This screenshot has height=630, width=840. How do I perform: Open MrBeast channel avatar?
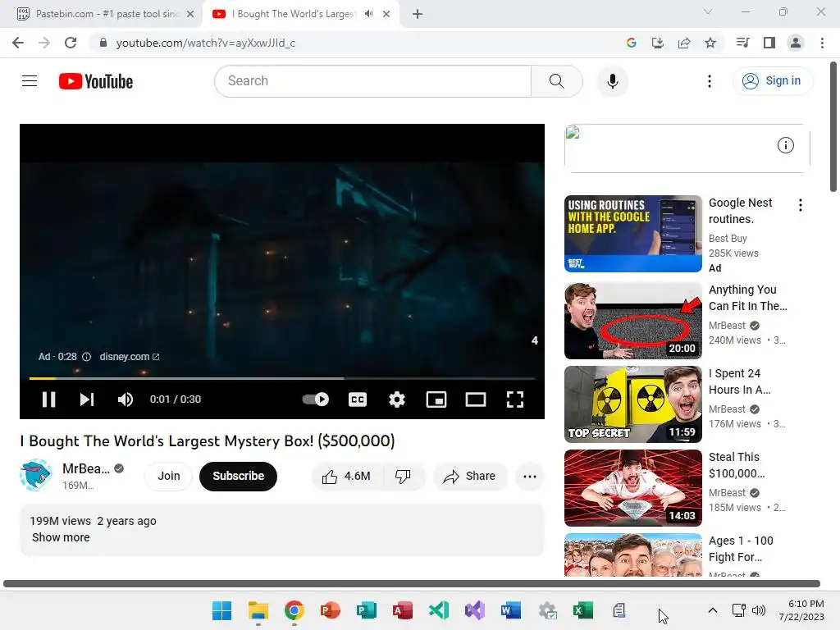tap(36, 475)
